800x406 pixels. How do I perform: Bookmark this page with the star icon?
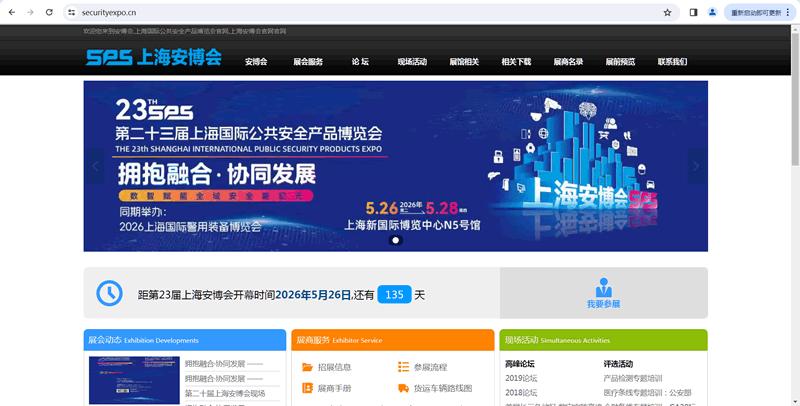(667, 12)
